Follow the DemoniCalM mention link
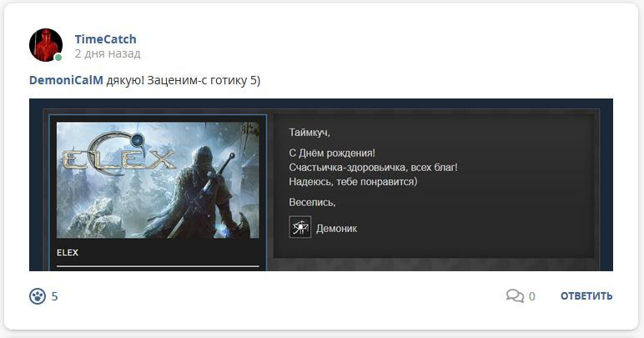Viewport: 644px width, 338px height. pyautogui.click(x=66, y=80)
